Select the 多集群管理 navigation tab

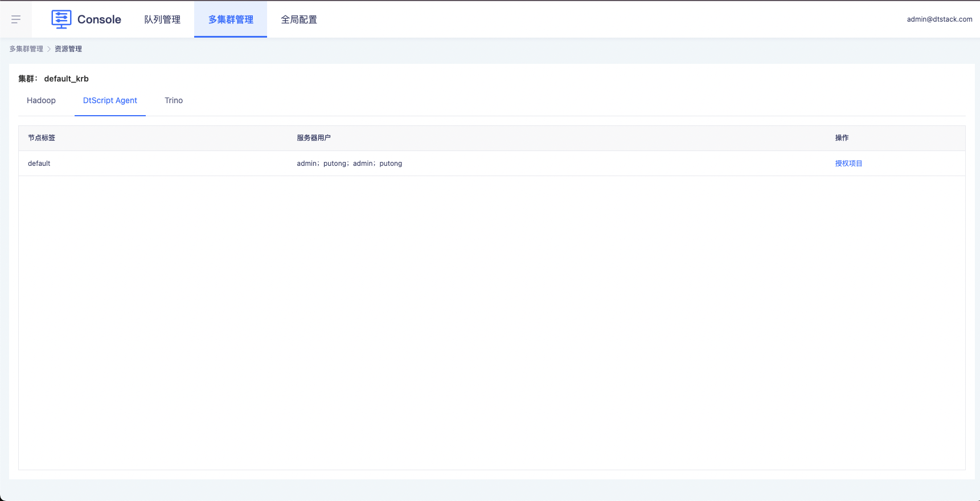231,19
